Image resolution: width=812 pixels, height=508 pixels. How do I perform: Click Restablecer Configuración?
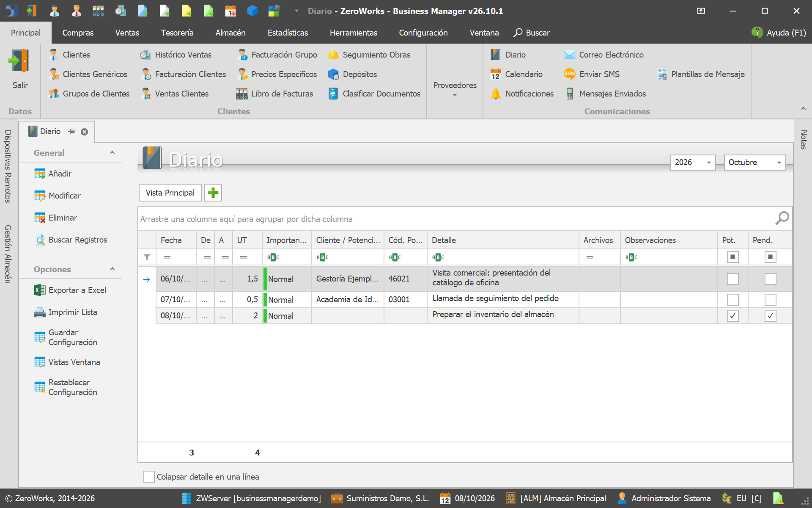[x=73, y=387]
